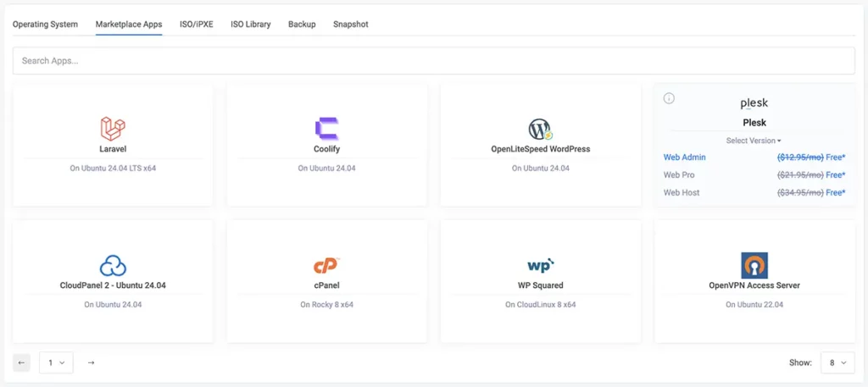Open the page number dropdown

pos(57,362)
